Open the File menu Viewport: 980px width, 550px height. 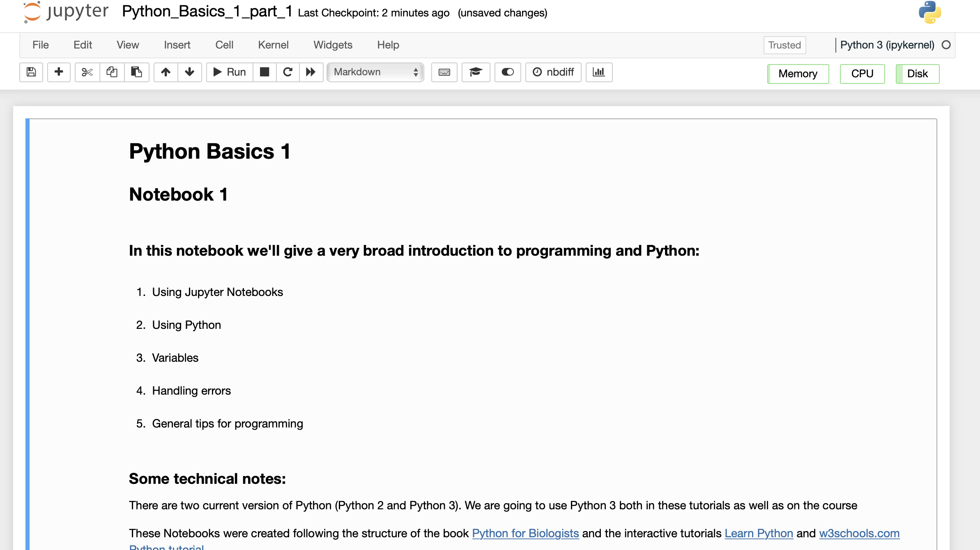(41, 45)
